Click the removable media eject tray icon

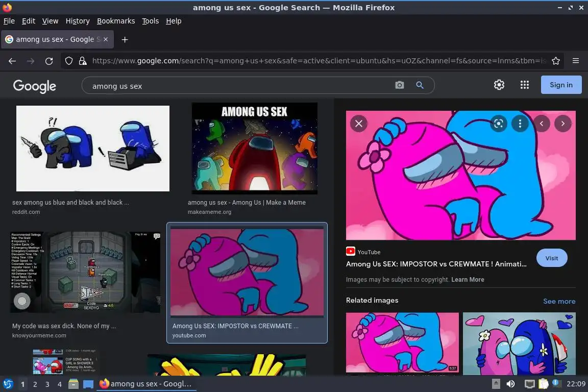(496, 384)
